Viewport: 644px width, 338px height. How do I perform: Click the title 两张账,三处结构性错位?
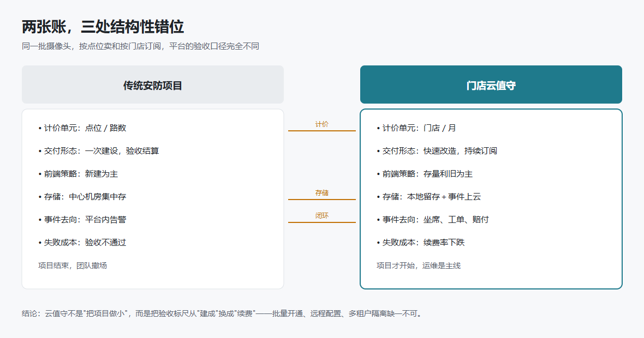click(x=103, y=27)
